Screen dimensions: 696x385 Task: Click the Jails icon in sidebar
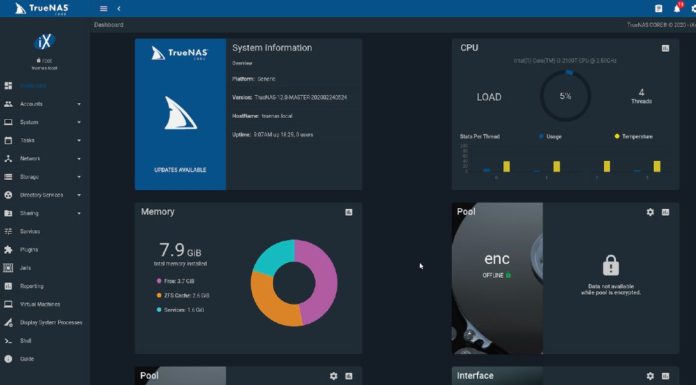(x=8, y=268)
